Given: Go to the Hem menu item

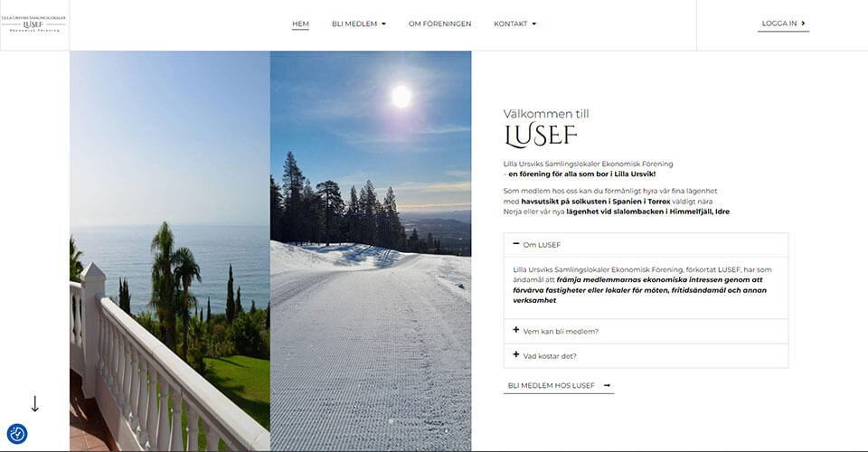Looking at the screenshot, I should coord(300,24).
